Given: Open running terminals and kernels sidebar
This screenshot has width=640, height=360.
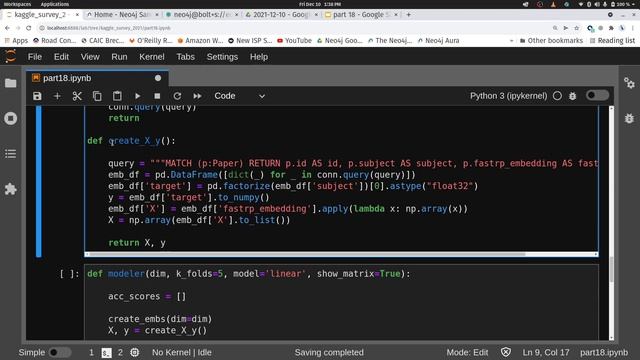Looking at the screenshot, I should point(11,118).
